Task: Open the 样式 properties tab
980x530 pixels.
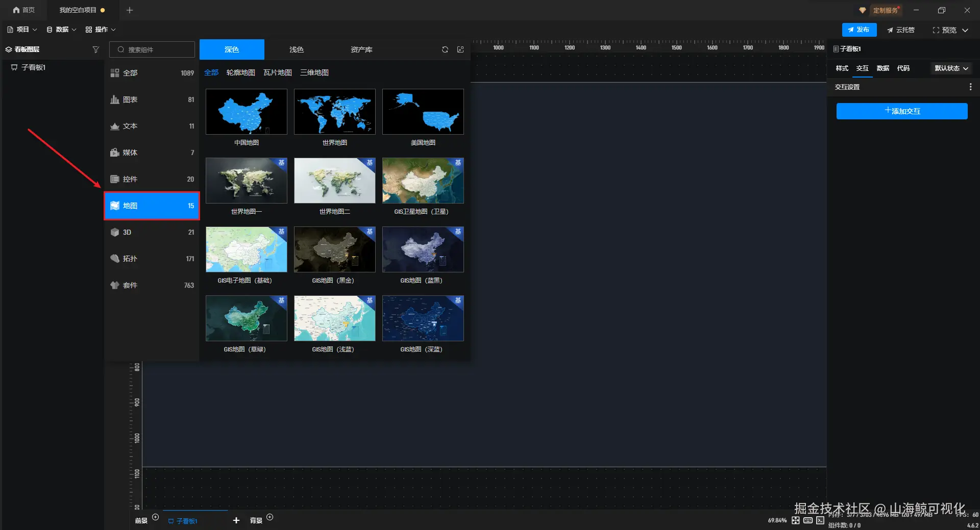Action: [842, 68]
